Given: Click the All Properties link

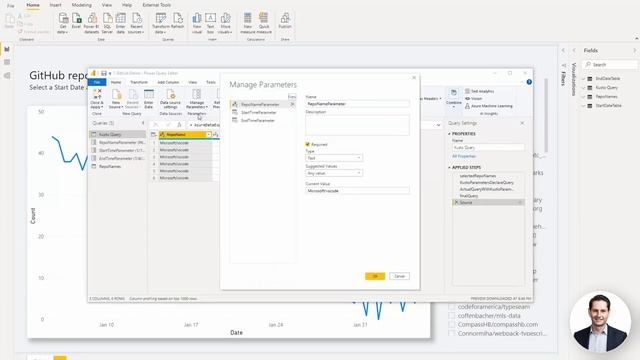Looking at the screenshot, I should coord(464,156).
